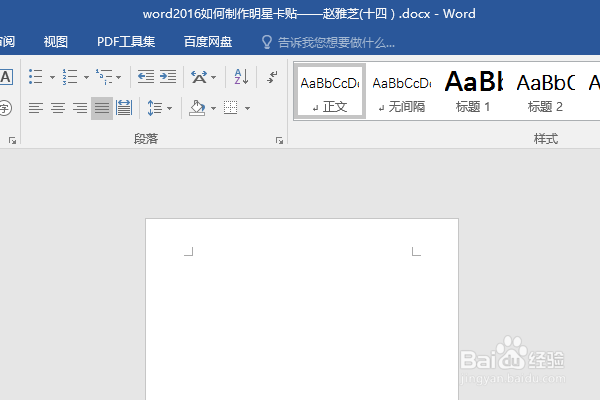Viewport: 600px width, 400px height.
Task: Click the lightbulb Tell Me icon
Action: pyautogui.click(x=267, y=42)
